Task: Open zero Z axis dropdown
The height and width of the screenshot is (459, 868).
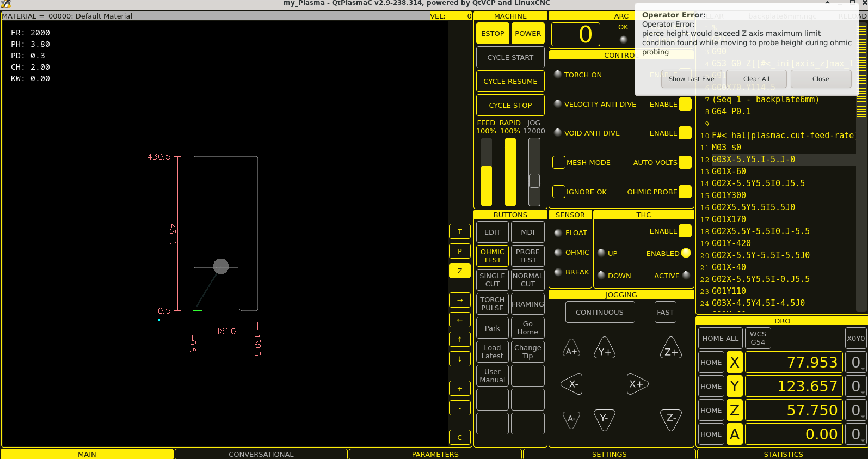Action: pos(856,410)
